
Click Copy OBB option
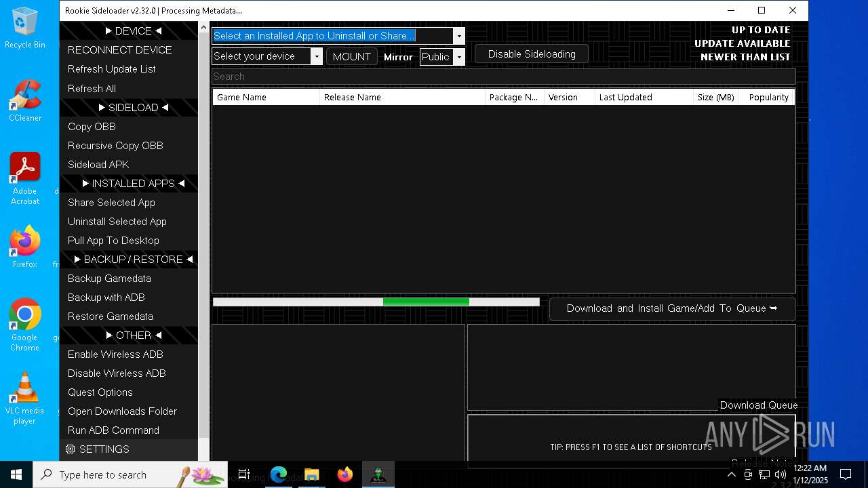coord(128,126)
